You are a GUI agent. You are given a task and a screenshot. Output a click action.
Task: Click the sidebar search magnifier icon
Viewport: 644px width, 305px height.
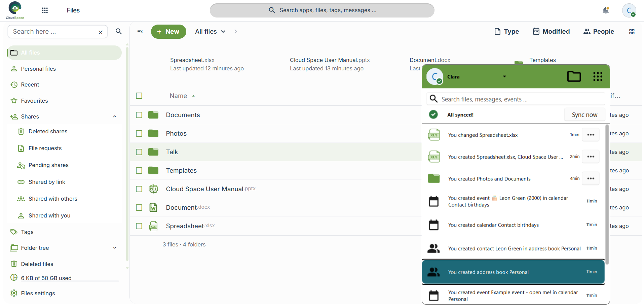[119, 31]
